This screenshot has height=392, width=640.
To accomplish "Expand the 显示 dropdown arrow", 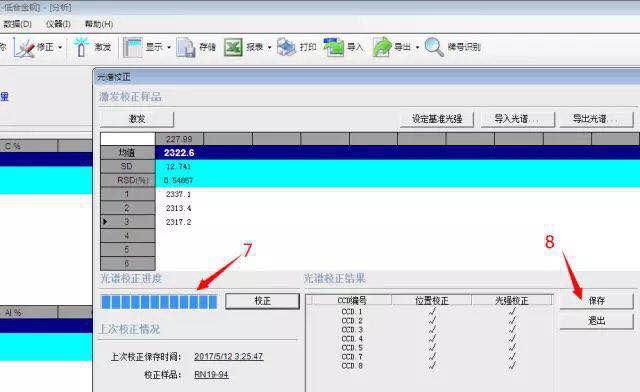I will coord(169,48).
